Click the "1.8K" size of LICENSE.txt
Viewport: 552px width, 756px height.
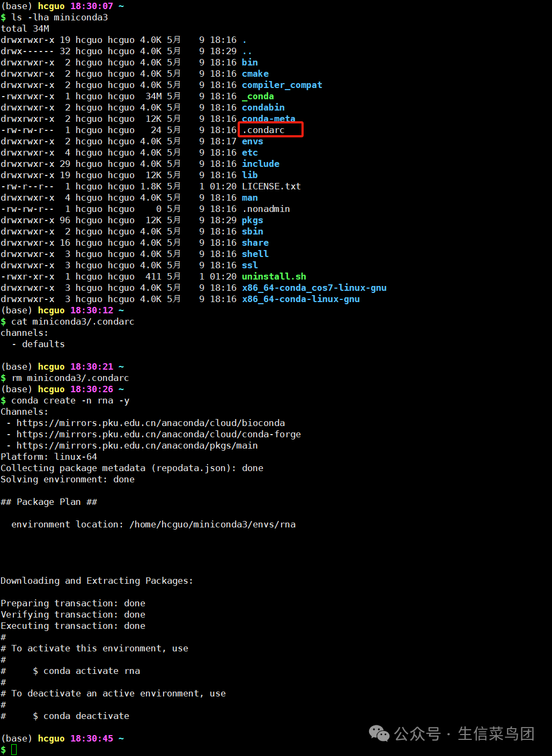[151, 186]
